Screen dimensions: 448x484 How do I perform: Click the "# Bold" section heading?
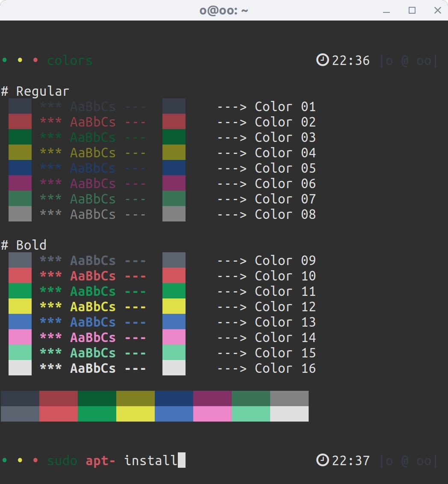[24, 245]
